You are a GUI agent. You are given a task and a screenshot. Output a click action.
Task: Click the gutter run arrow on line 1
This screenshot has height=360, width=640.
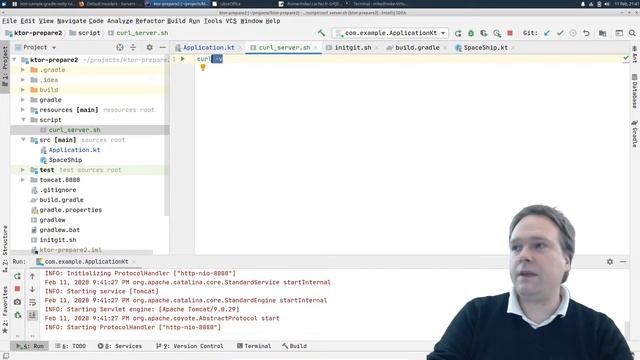pyautogui.click(x=182, y=59)
